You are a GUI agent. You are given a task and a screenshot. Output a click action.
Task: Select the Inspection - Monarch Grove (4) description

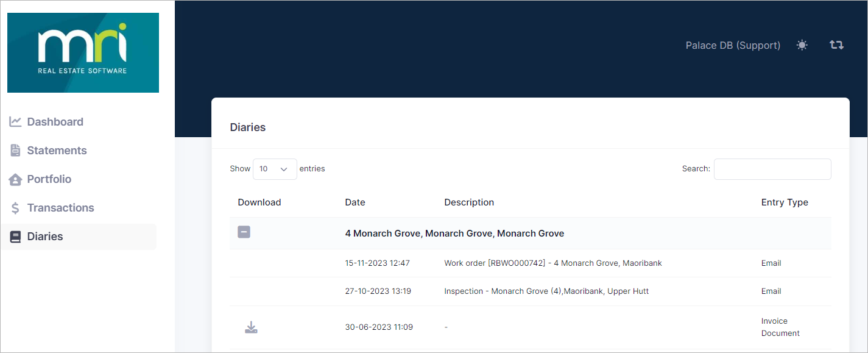pos(546,291)
